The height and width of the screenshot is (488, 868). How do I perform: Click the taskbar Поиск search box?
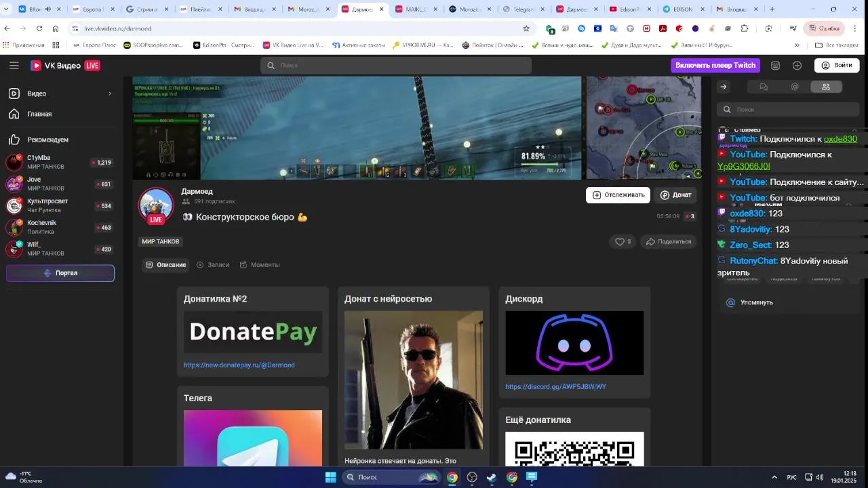point(391,477)
